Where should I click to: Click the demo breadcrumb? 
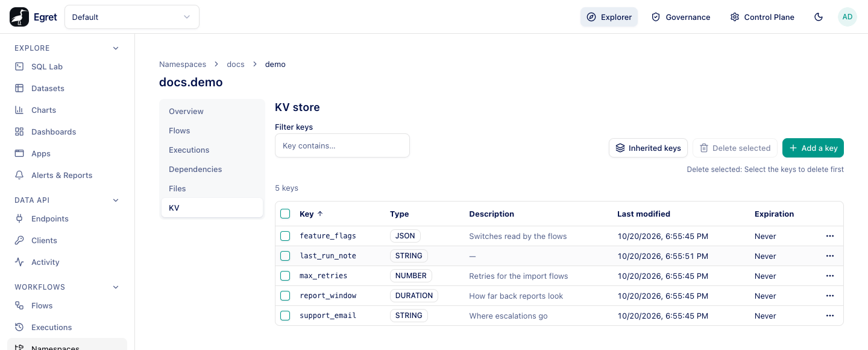275,64
